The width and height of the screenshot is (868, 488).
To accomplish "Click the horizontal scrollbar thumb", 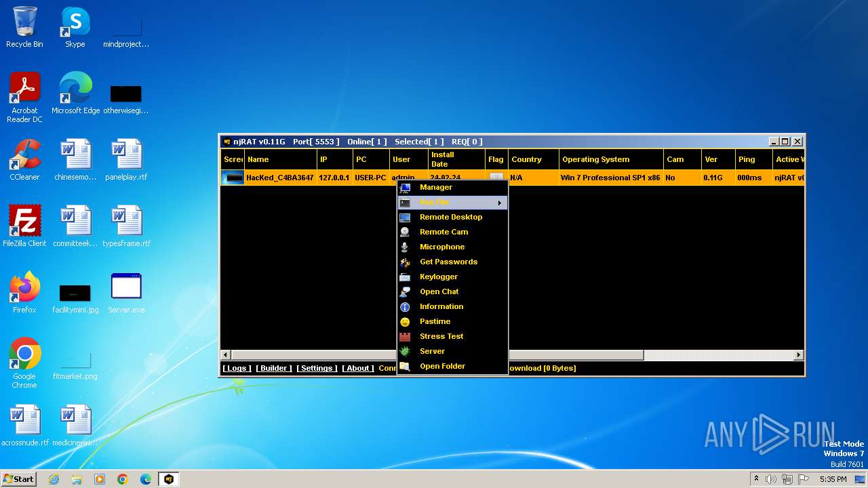I will [x=437, y=355].
